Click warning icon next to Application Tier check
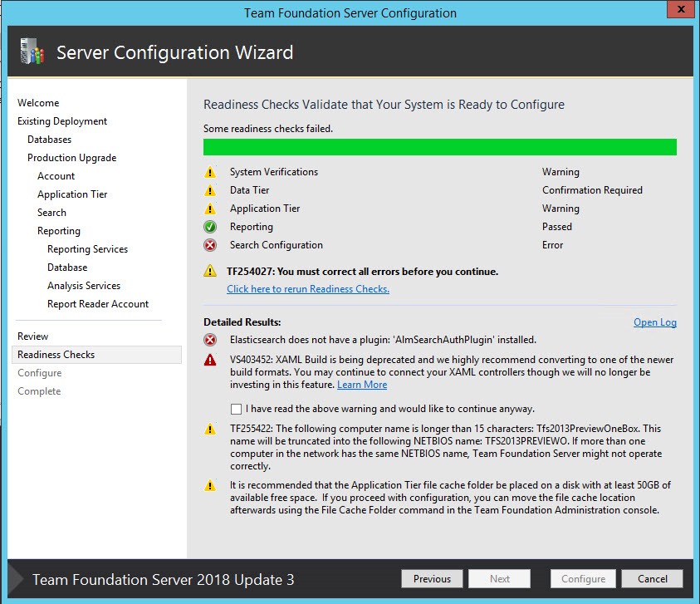Viewport: 700px width, 604px height. coord(210,209)
